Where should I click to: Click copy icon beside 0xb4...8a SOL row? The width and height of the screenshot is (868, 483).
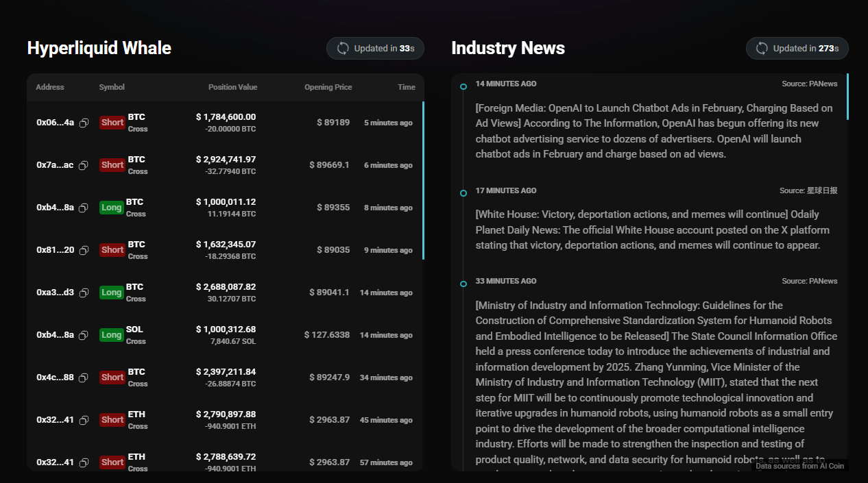(x=84, y=335)
